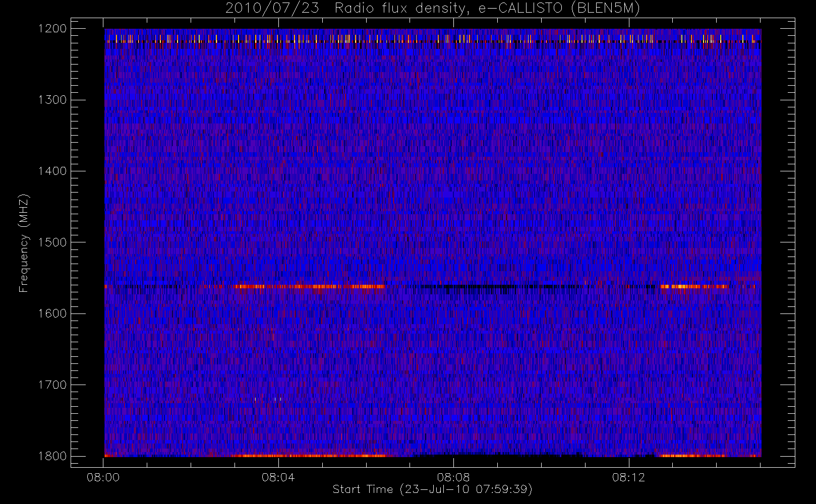Click the 08:08 time tick label
Viewport: 816px width, 504px height.
(453, 477)
